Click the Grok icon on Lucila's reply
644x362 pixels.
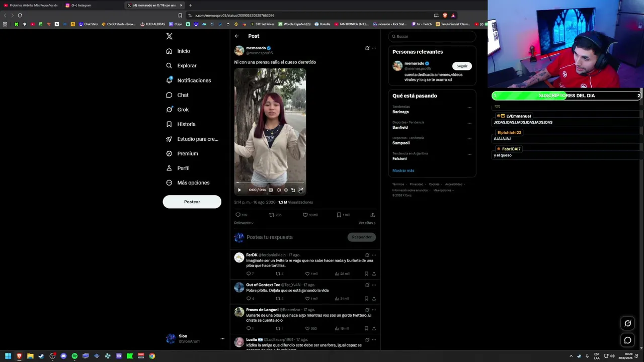point(367,340)
